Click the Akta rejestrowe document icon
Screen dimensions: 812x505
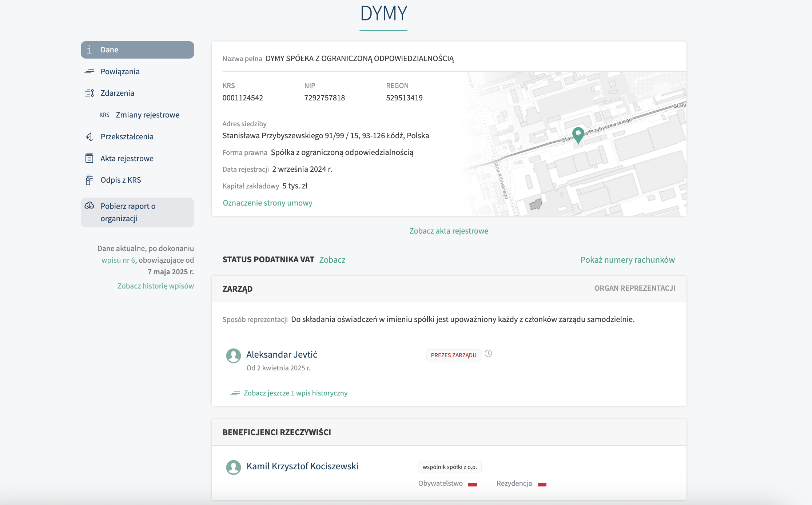[89, 158]
